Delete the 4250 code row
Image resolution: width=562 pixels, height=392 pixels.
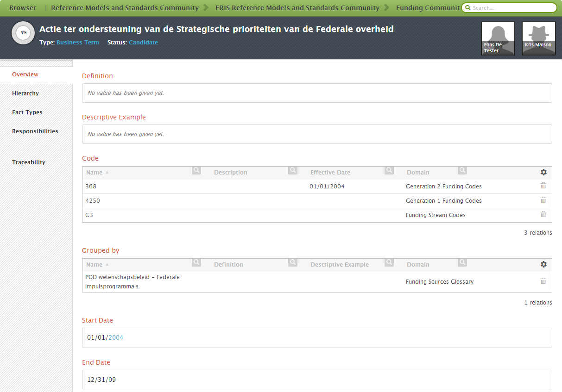tap(543, 200)
